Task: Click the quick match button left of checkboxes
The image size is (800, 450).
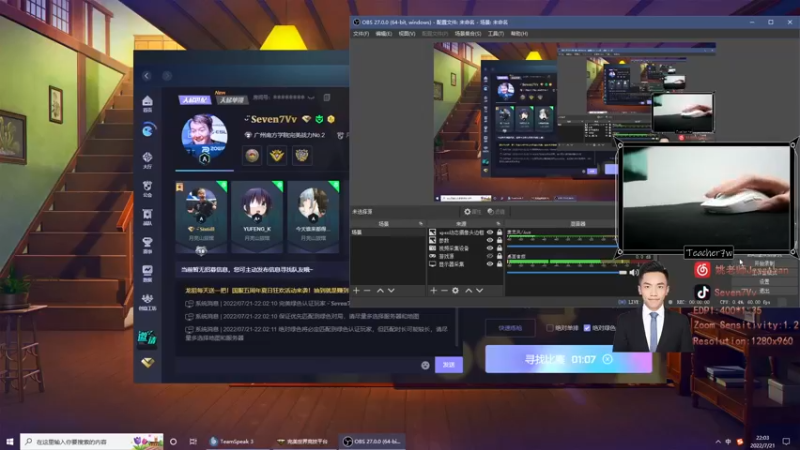Action: pos(510,328)
